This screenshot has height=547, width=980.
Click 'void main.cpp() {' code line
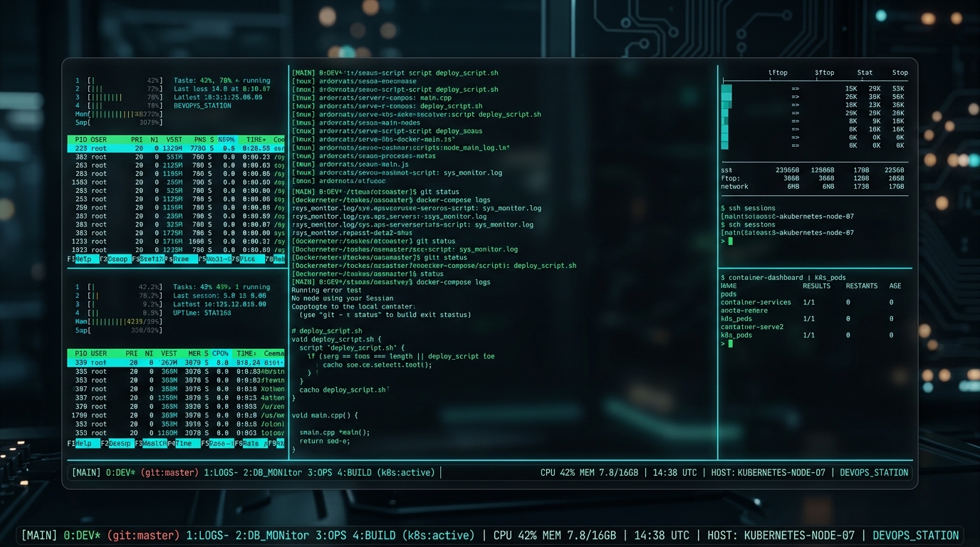(325, 415)
